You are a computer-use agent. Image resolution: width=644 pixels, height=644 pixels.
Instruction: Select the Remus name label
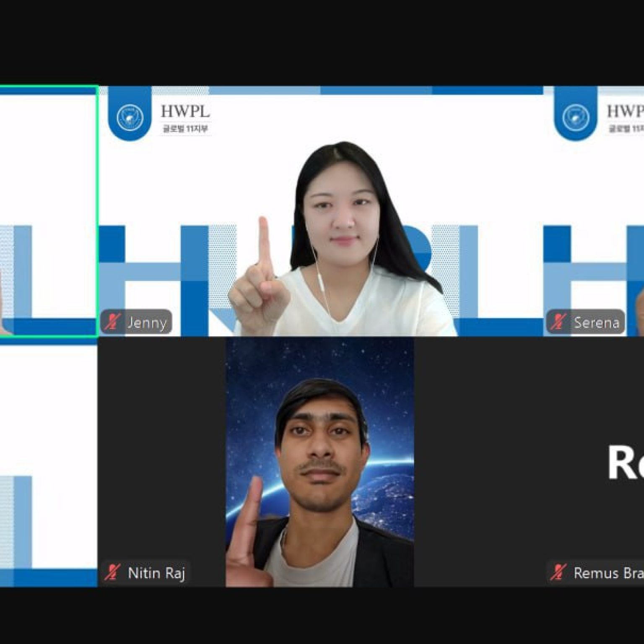(608, 572)
